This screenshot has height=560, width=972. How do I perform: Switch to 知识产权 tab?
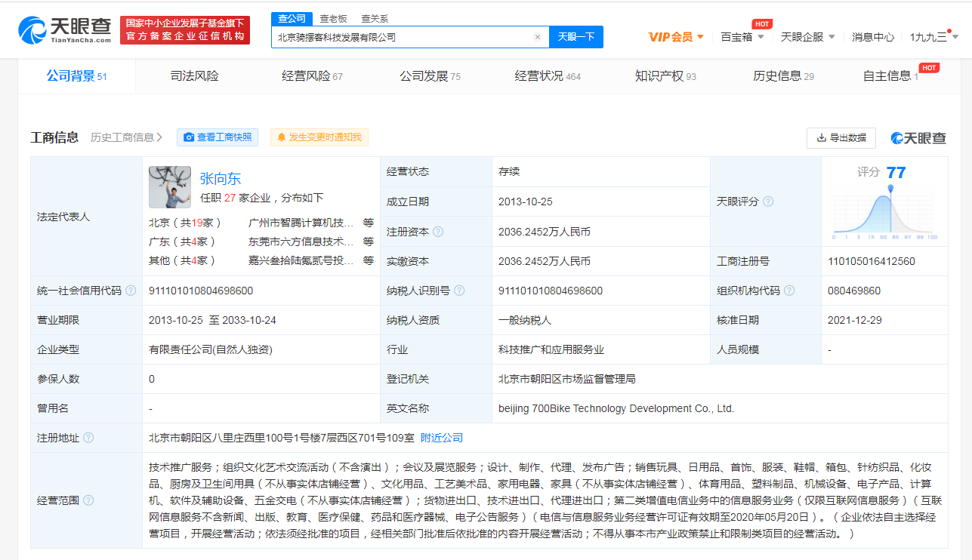[666, 75]
